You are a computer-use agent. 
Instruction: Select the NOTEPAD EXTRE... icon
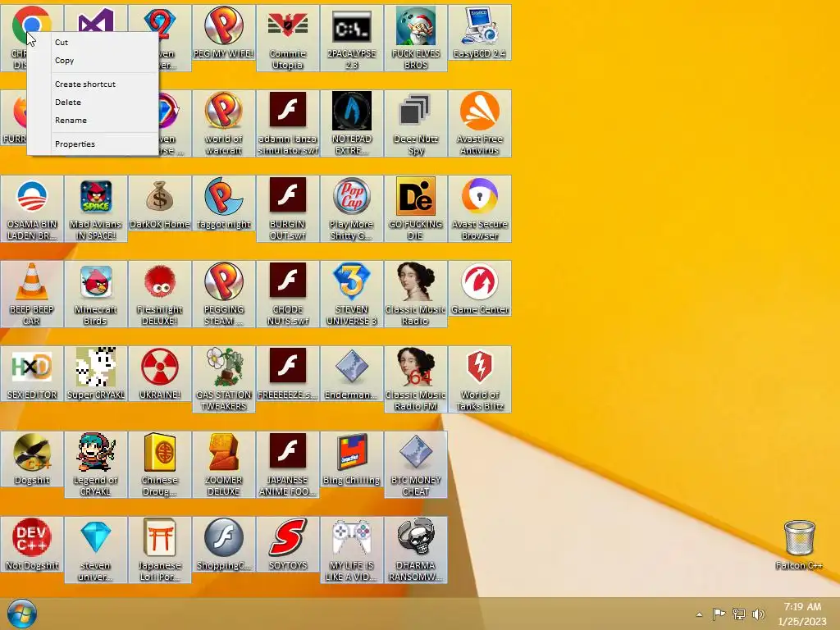pyautogui.click(x=351, y=123)
